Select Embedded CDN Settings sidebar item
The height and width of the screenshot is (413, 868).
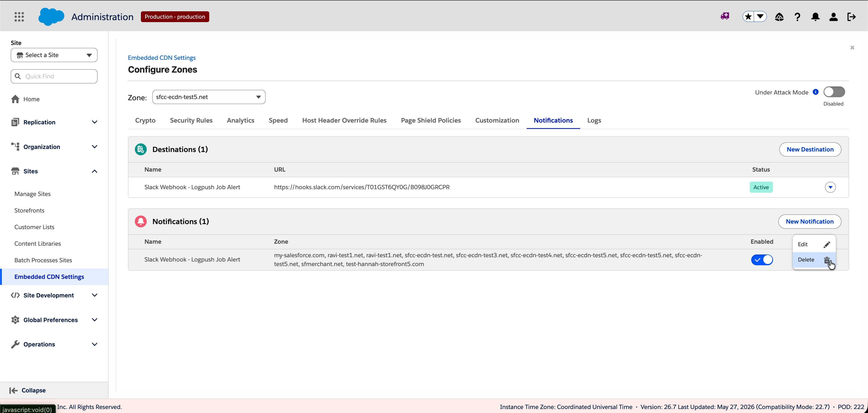tap(55, 277)
